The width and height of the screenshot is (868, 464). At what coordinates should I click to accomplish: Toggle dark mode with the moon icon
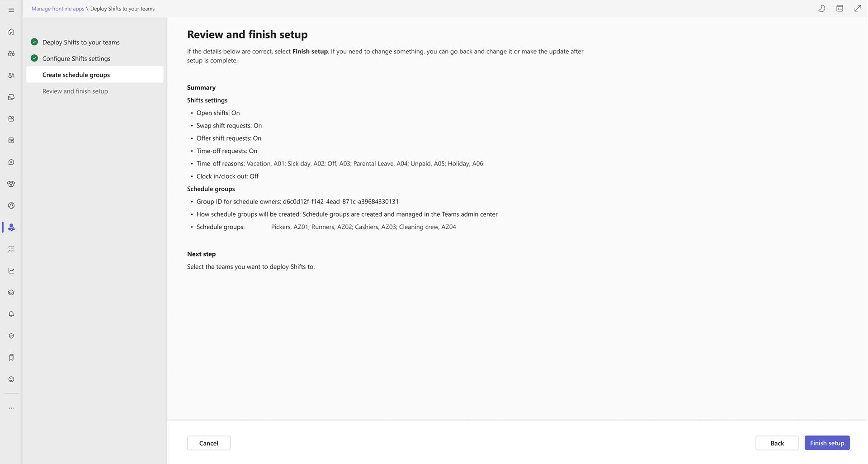pos(821,9)
